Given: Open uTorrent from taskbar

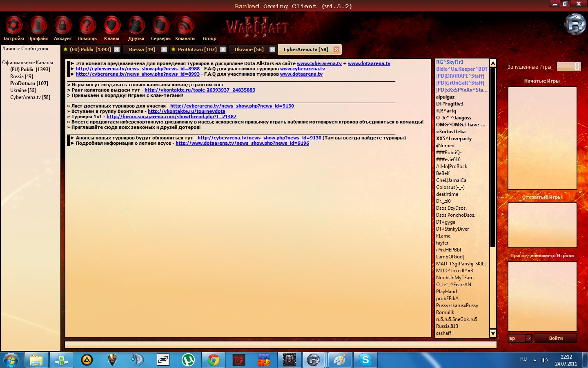Looking at the screenshot, I should click(x=188, y=360).
